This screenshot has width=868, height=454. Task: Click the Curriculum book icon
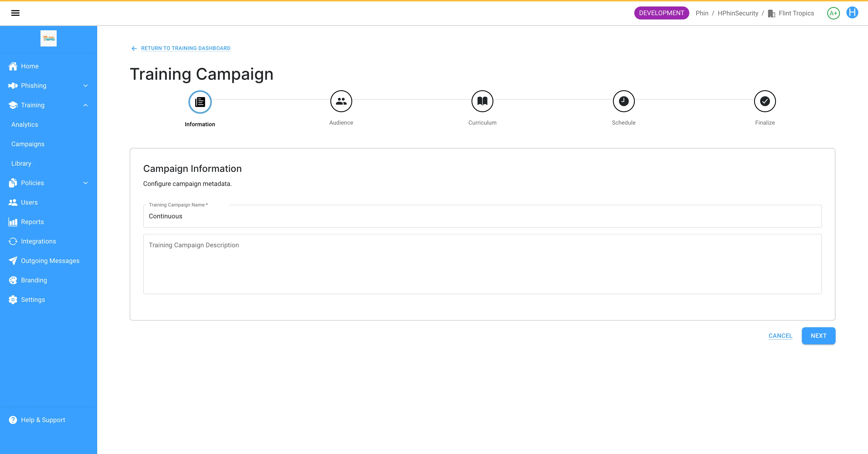click(482, 101)
